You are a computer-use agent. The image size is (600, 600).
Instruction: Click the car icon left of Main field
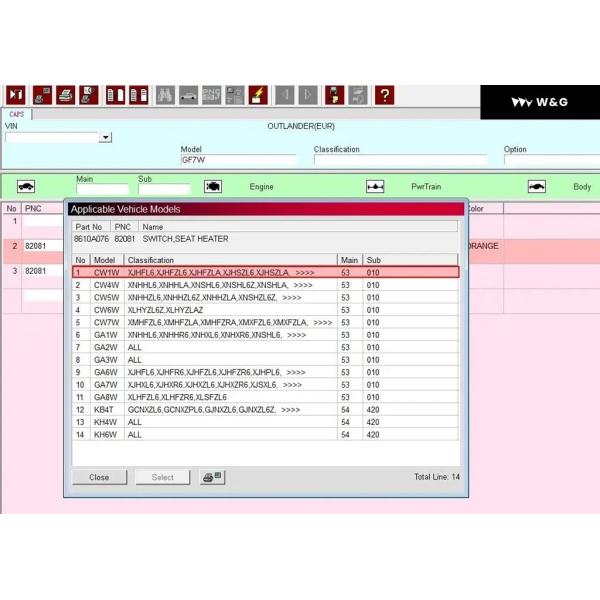click(26, 187)
